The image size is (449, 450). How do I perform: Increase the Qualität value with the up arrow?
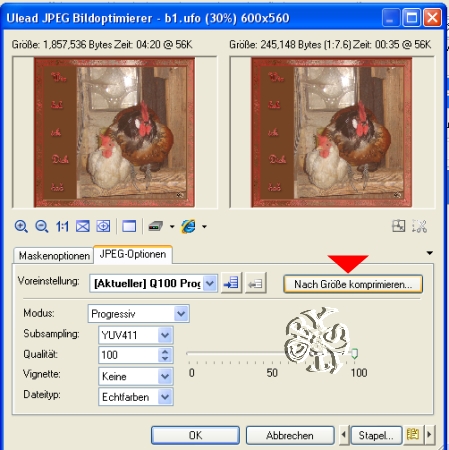coord(165,351)
